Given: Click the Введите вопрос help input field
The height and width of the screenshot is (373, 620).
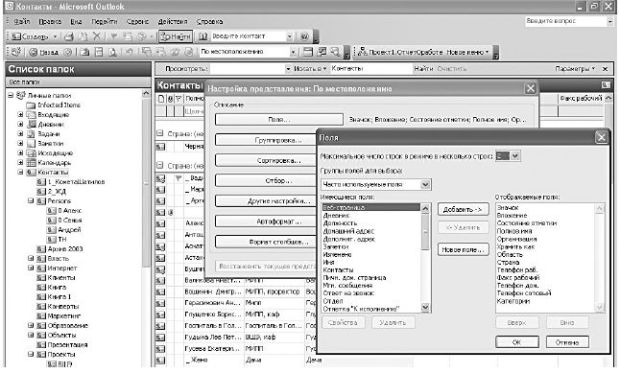Looking at the screenshot, I should coord(565,21).
